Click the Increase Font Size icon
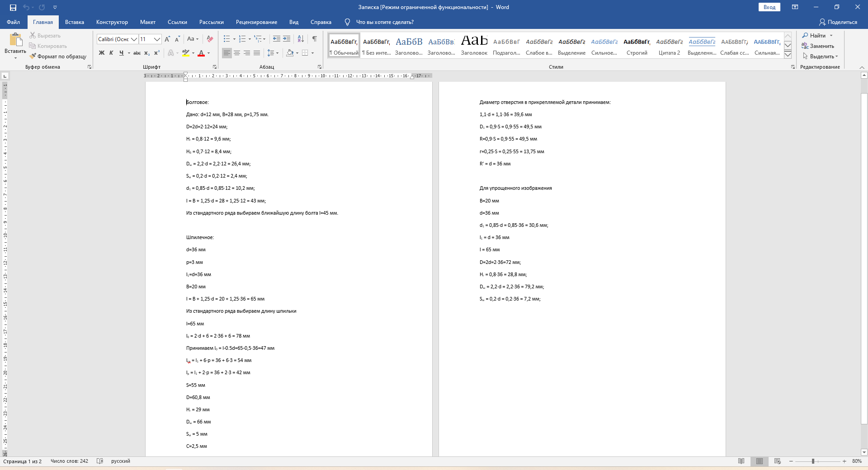Viewport: 868px width, 470px height. 168,39
